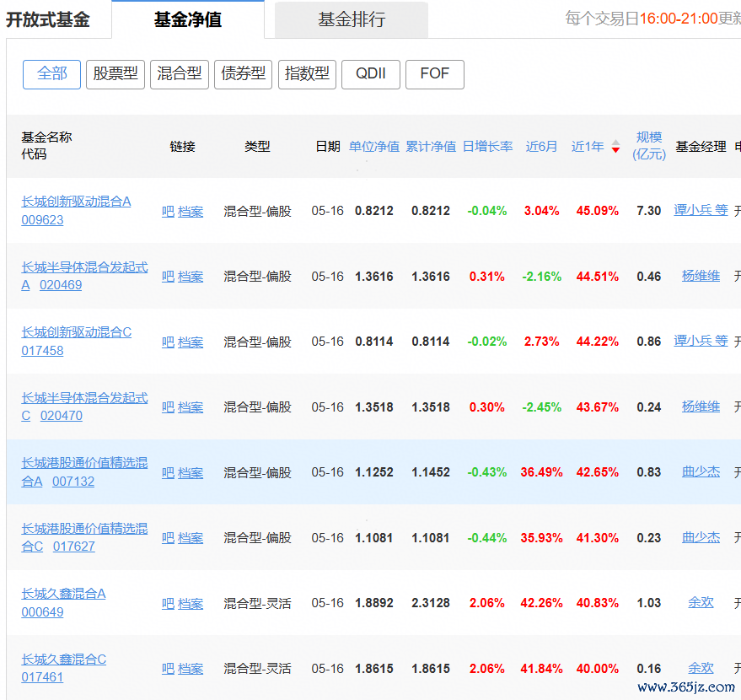Open 档案 link for fund 020469
Screen dimensions: 741x700
pos(191,277)
